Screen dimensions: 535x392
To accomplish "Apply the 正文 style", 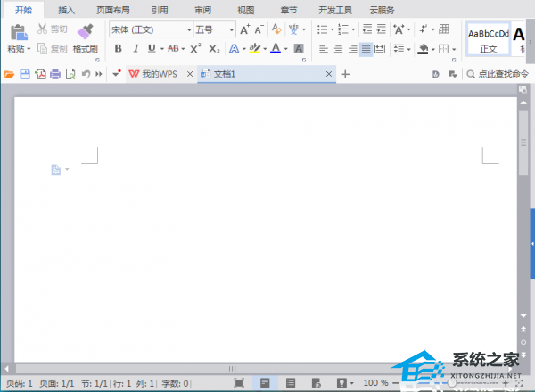I will 489,39.
